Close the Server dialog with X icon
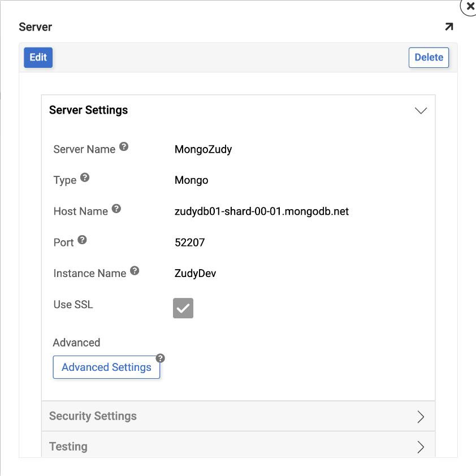Image resolution: width=476 pixels, height=476 pixels. pyautogui.click(x=469, y=7)
